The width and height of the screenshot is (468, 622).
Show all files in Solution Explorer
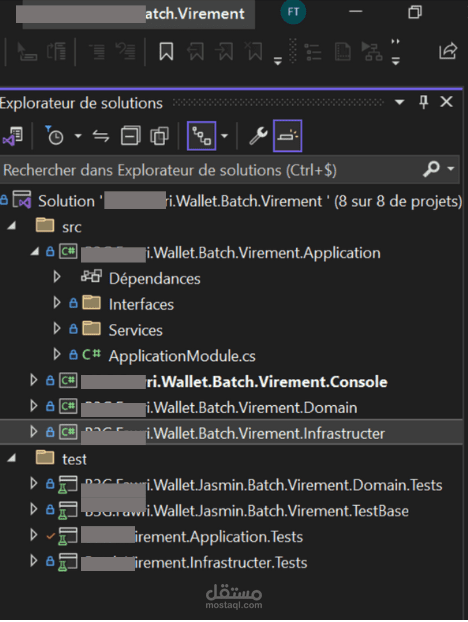click(x=159, y=136)
